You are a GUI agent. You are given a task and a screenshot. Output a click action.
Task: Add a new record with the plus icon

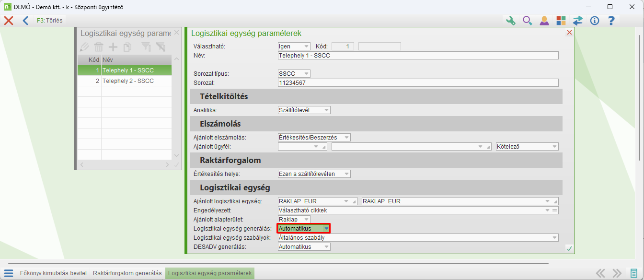click(113, 47)
